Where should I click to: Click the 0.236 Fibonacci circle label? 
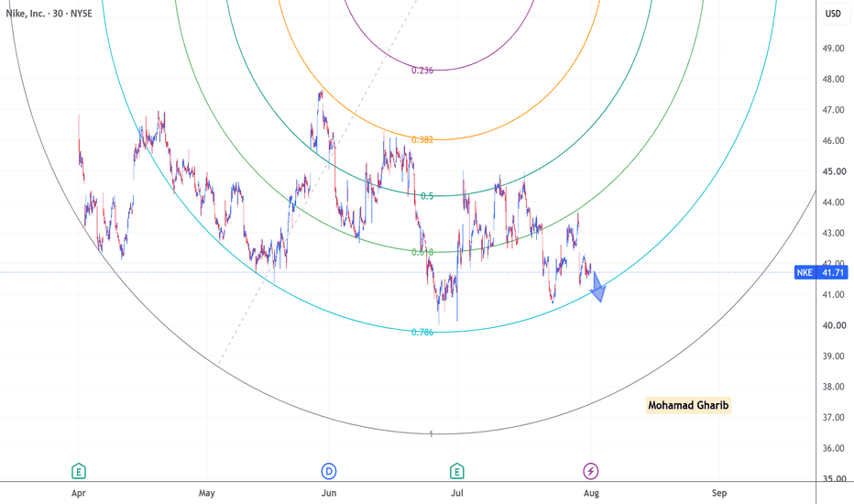422,71
